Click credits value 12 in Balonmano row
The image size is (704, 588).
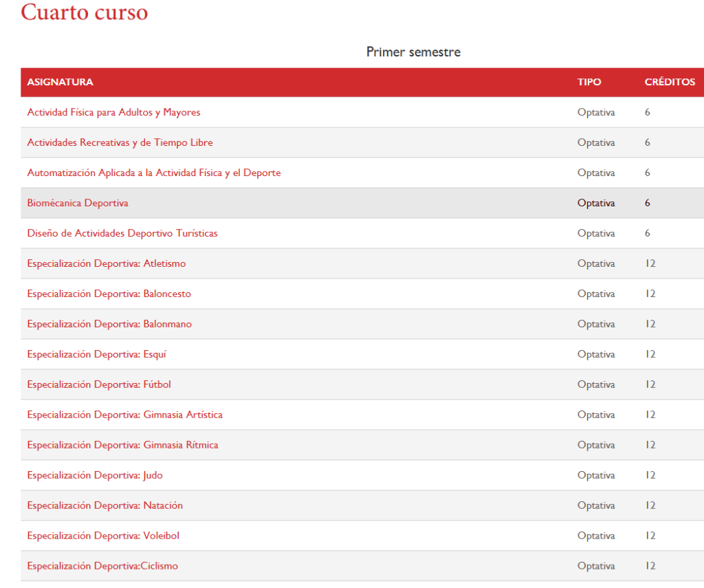650,324
